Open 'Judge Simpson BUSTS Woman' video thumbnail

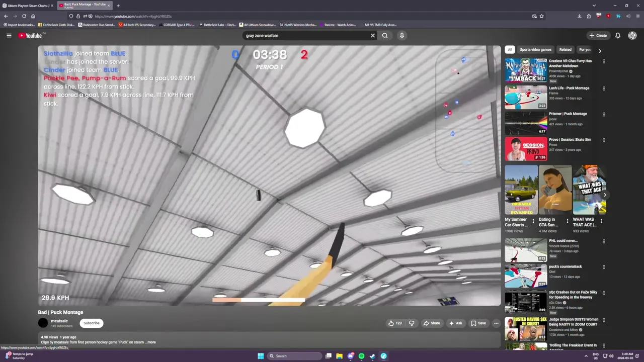[526, 328]
